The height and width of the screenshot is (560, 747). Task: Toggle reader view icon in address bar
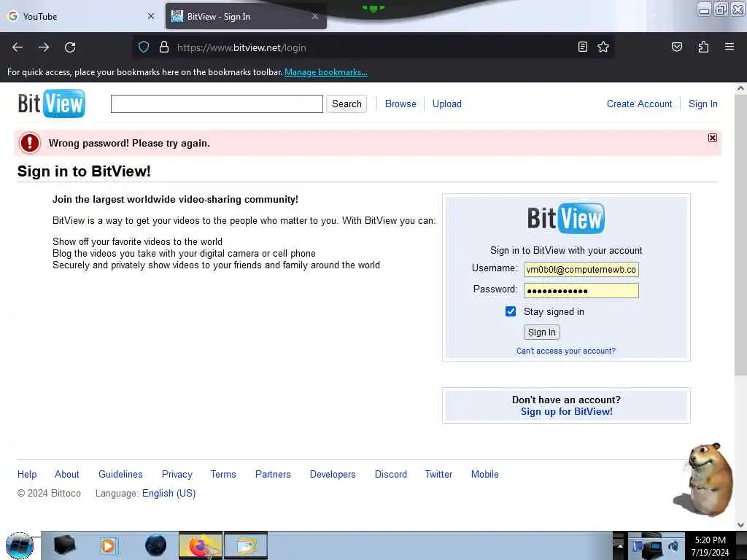(x=583, y=47)
